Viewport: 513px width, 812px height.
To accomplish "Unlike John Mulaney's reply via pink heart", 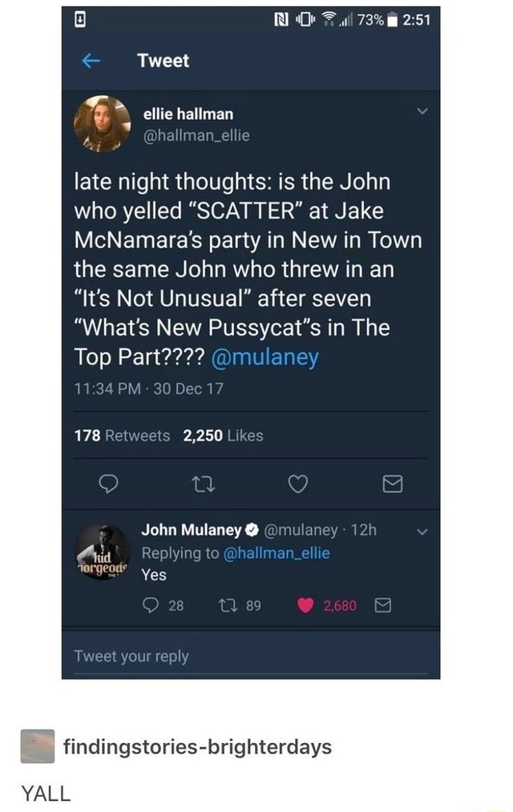I will click(x=305, y=605).
